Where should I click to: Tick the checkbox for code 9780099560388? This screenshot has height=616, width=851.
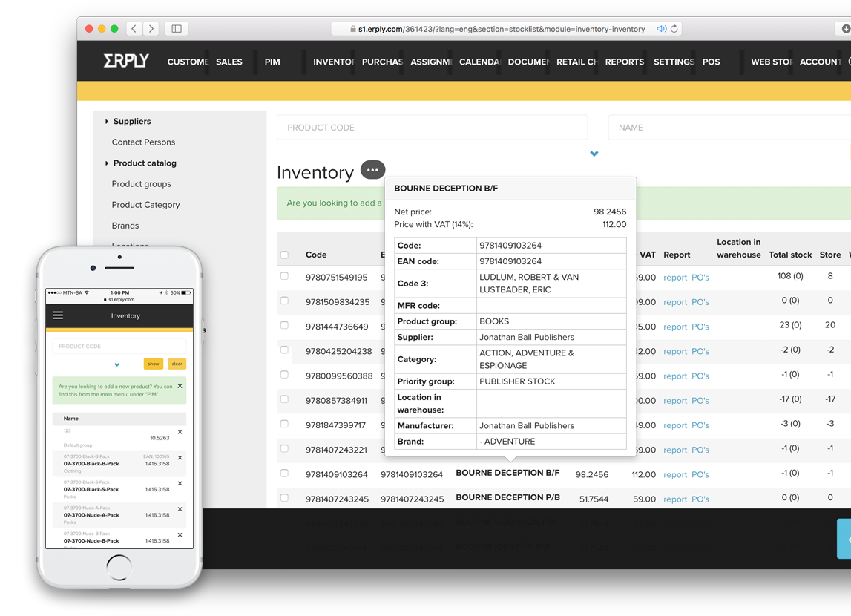tap(284, 375)
